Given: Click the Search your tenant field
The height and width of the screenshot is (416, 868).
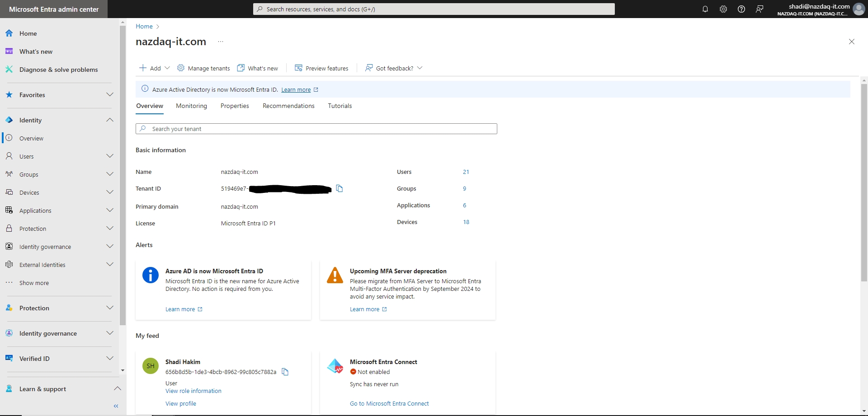Looking at the screenshot, I should click(x=316, y=129).
